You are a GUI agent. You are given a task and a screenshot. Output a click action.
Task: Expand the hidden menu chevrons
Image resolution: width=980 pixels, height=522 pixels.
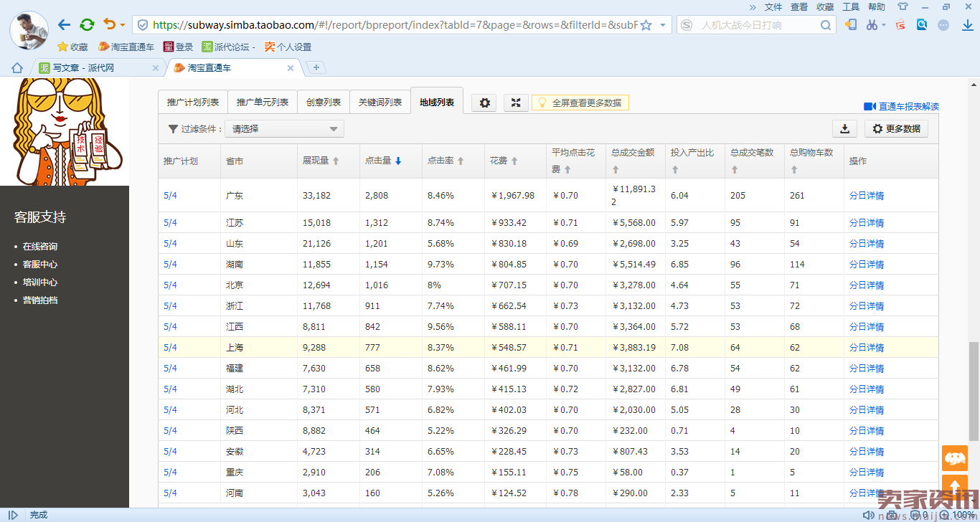753,6
